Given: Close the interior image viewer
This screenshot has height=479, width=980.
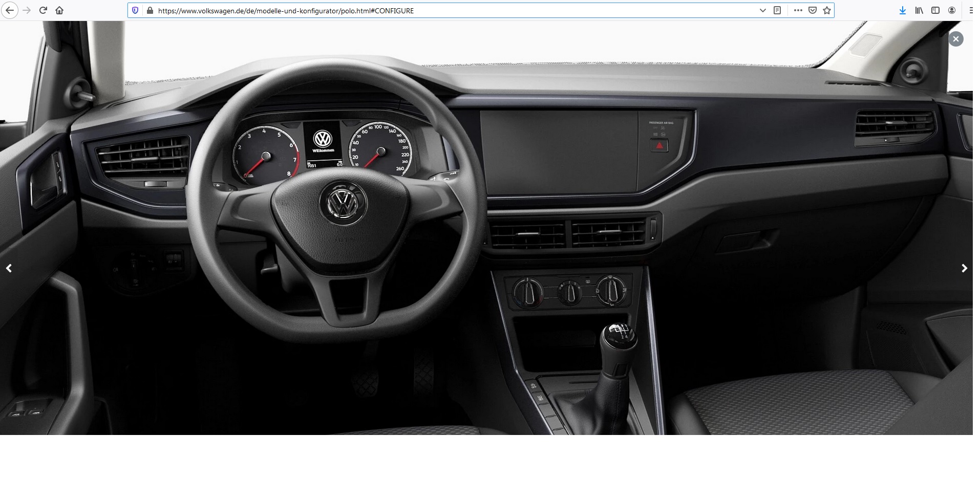Looking at the screenshot, I should [x=956, y=39].
